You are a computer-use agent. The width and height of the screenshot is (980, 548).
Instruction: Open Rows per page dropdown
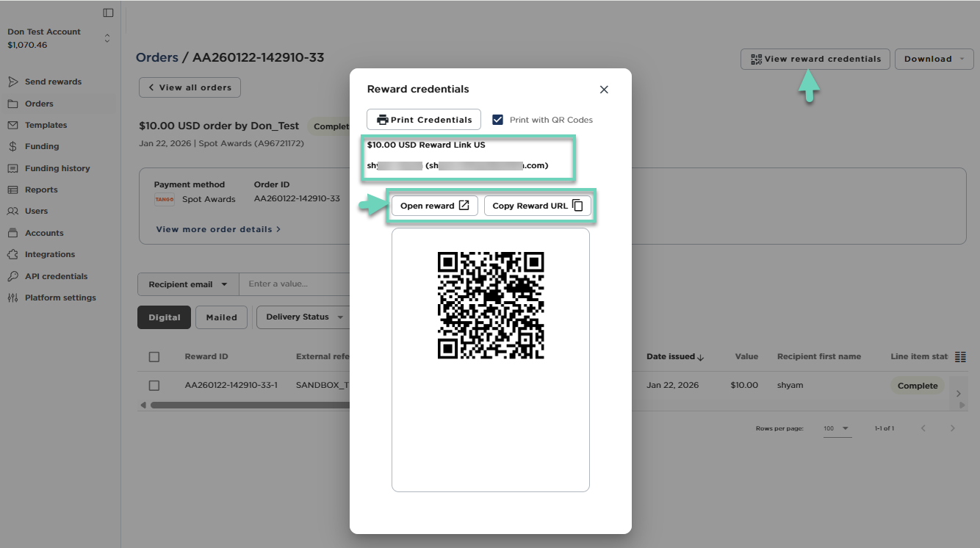pos(837,428)
